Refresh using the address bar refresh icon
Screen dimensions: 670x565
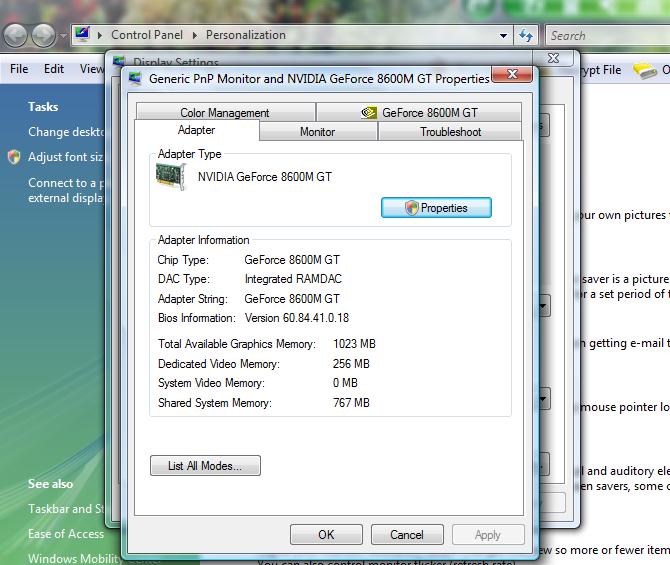pos(526,35)
